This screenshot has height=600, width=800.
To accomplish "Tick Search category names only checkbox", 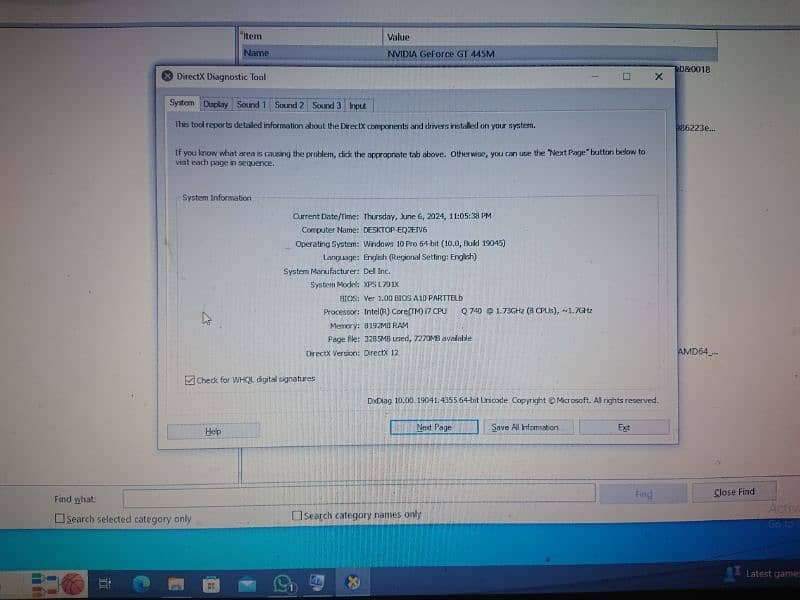I will click(x=297, y=515).
